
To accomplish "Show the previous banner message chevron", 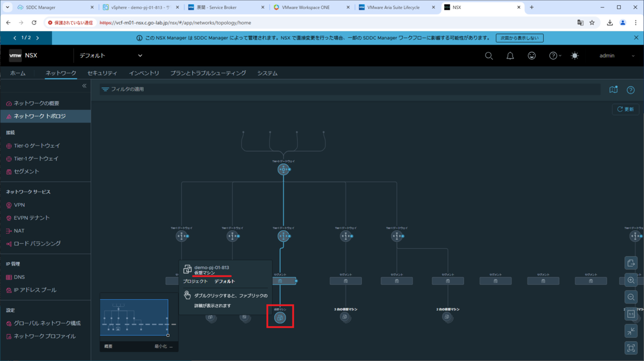I will [14, 38].
